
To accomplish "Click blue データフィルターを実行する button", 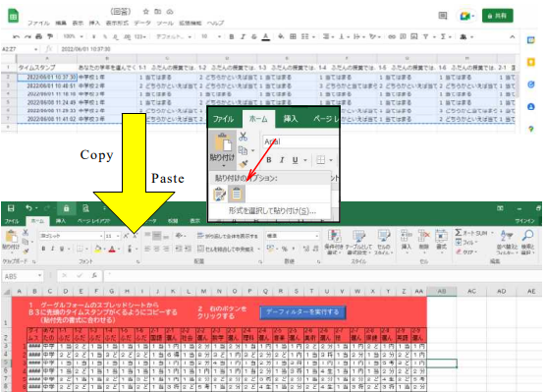I will [302, 311].
